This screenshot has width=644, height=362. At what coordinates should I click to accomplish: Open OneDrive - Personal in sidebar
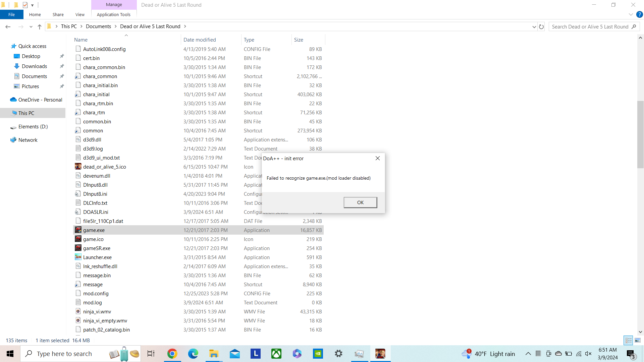tap(40, 100)
